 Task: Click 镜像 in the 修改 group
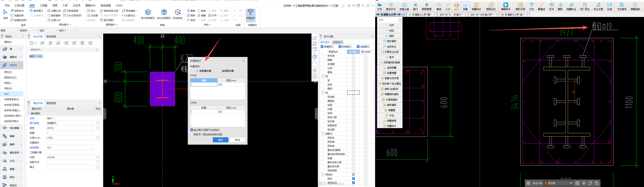[201, 15]
